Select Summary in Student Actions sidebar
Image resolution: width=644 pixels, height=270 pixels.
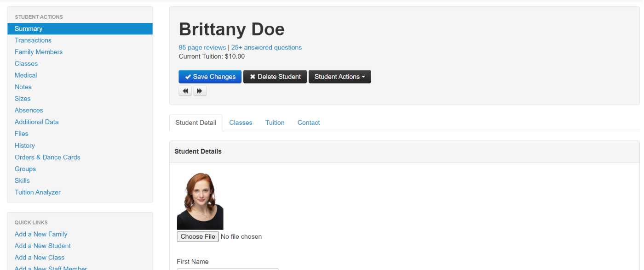tap(80, 28)
